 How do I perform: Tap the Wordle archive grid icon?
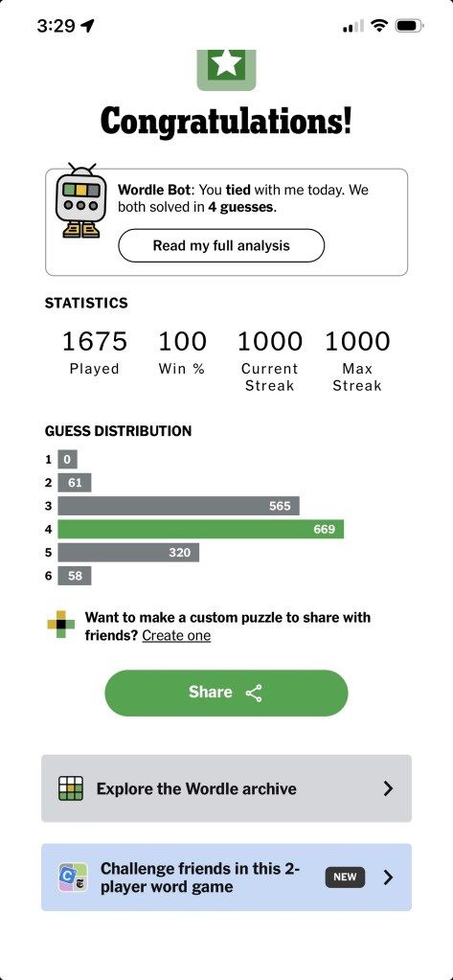click(x=71, y=788)
